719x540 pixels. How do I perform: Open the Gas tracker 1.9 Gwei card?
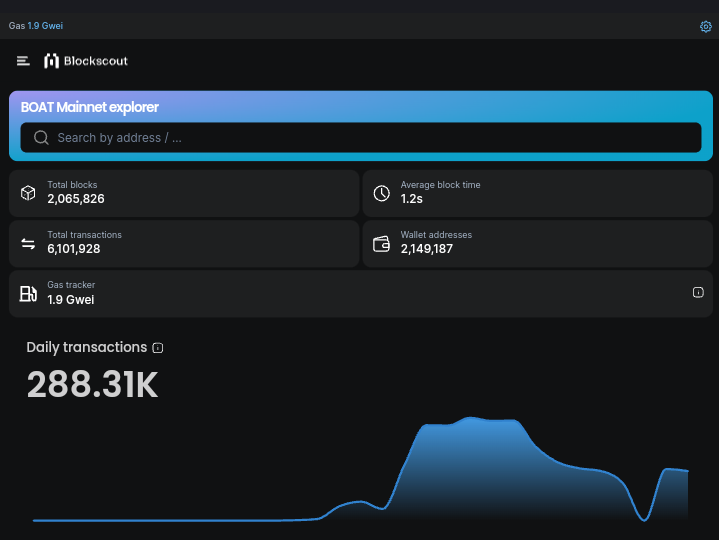(361, 293)
